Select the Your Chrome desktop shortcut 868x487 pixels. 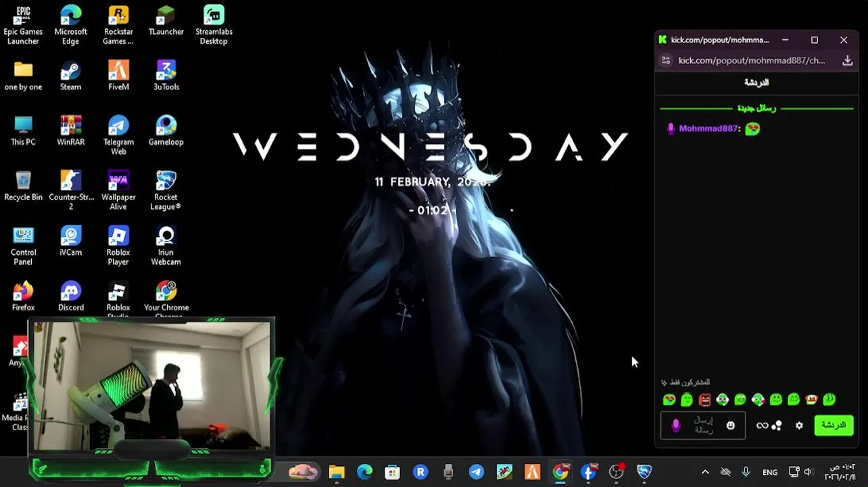tap(166, 299)
